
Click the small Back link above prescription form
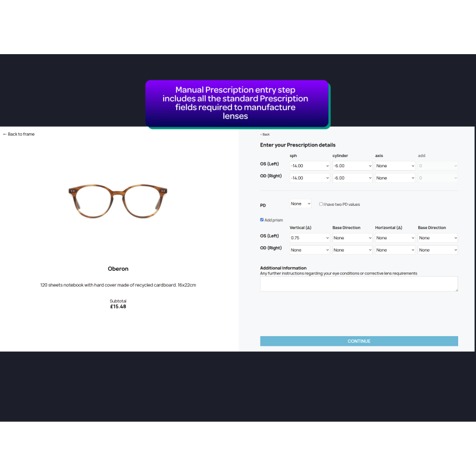[265, 134]
